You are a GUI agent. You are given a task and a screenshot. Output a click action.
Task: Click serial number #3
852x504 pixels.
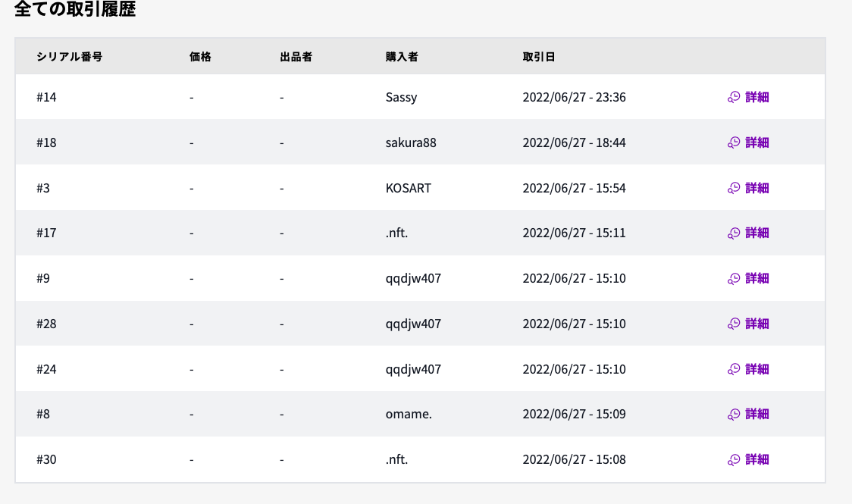43,188
